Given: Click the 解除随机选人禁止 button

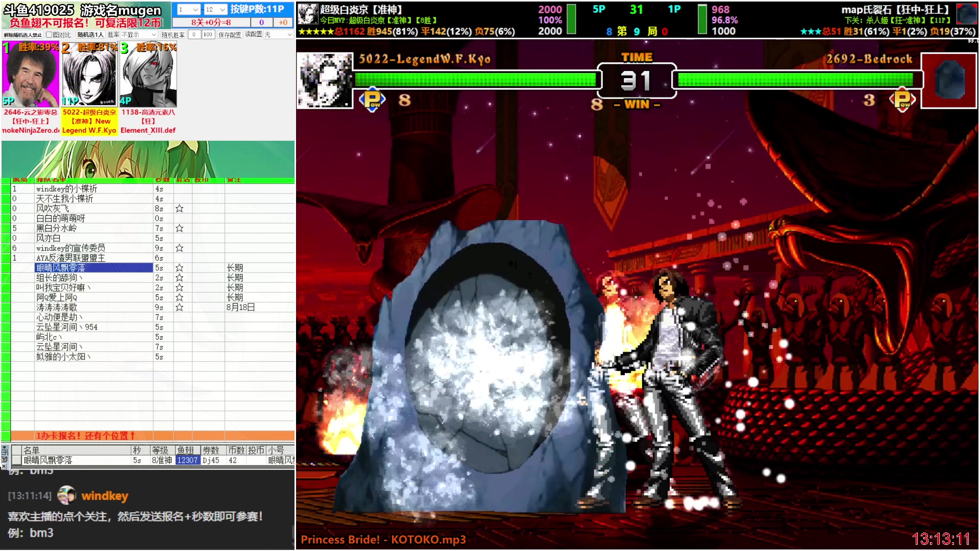Looking at the screenshot, I should pos(23,35).
